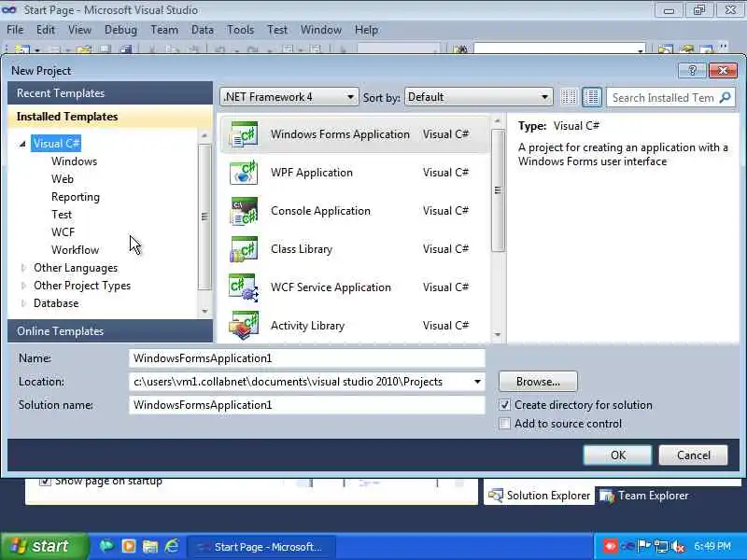Select the Windows tree item
747x560 pixels.
[75, 161]
